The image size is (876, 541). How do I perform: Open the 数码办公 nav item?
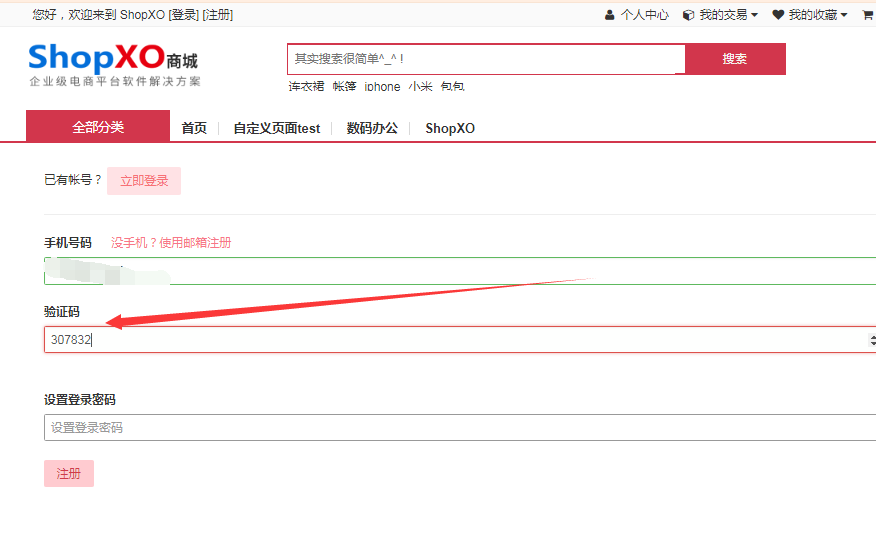pyautogui.click(x=372, y=128)
